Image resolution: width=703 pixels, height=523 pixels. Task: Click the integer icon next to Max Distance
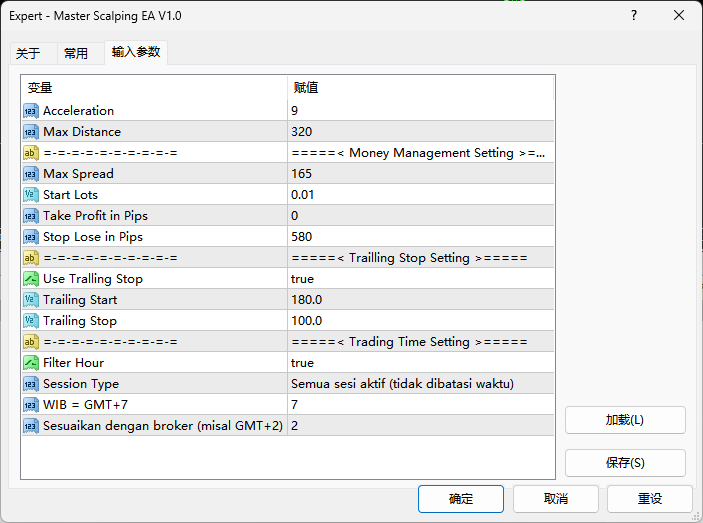(x=31, y=132)
